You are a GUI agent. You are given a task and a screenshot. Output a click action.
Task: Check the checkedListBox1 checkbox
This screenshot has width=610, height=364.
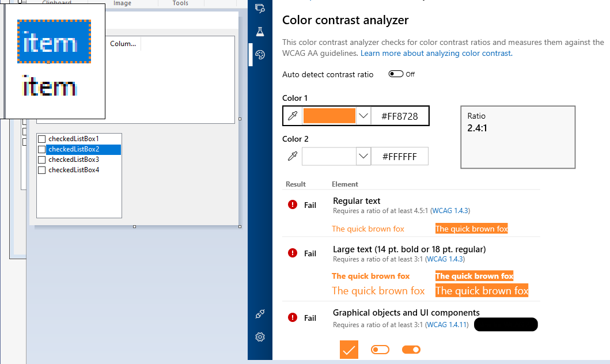[x=42, y=139]
